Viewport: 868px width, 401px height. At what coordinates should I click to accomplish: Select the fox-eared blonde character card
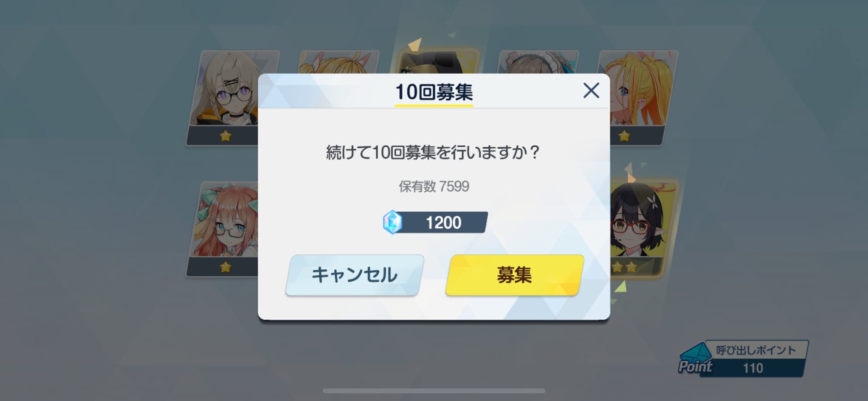coord(338,62)
